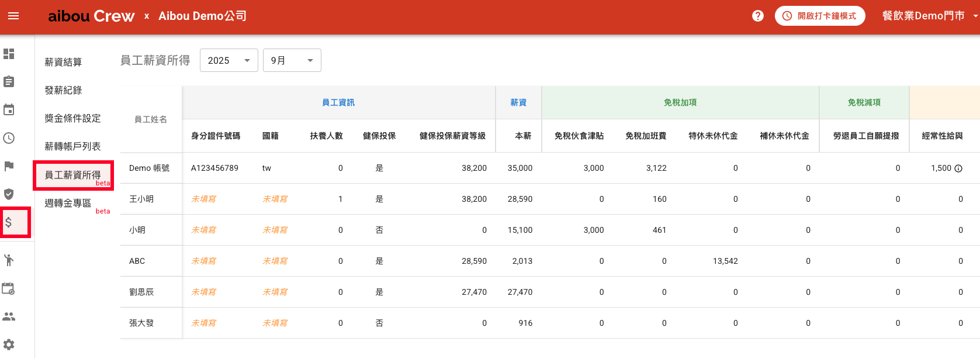
Task: Select the ABC employee name
Action: tap(137, 261)
